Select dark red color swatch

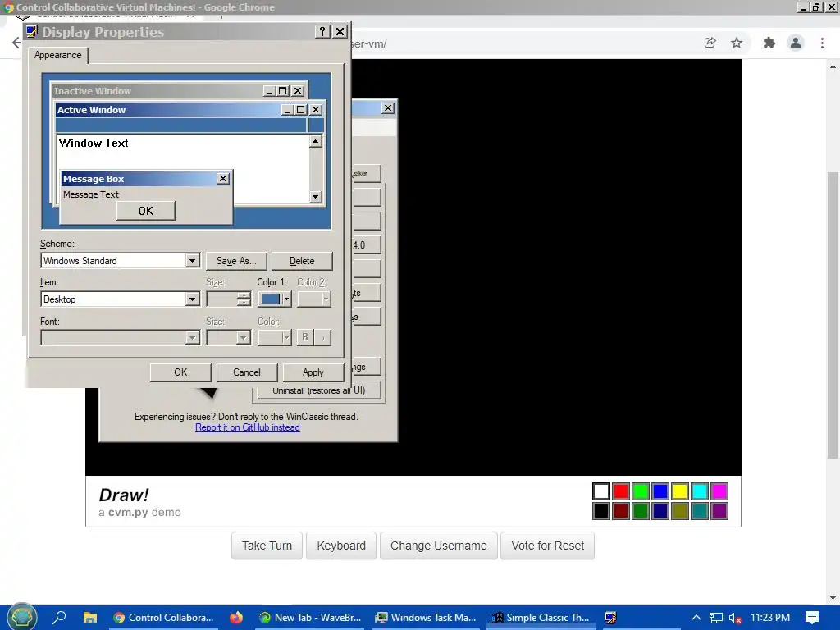pos(621,510)
